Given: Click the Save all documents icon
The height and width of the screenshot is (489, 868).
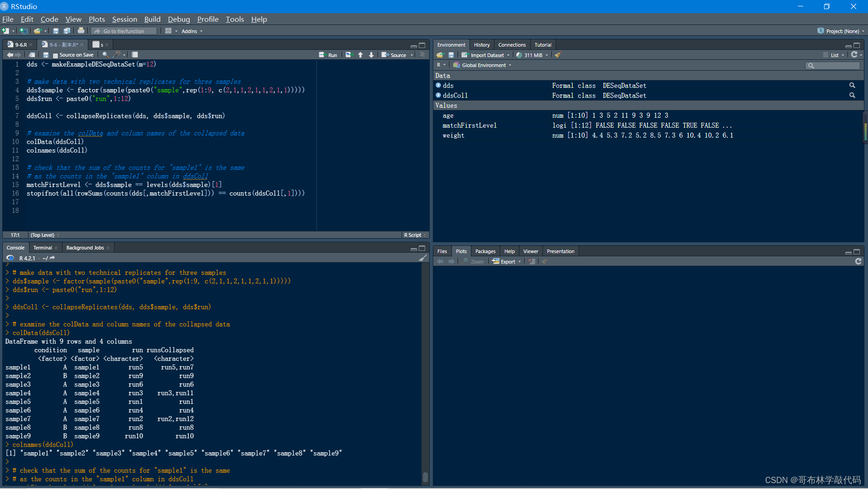Looking at the screenshot, I should 67,31.
